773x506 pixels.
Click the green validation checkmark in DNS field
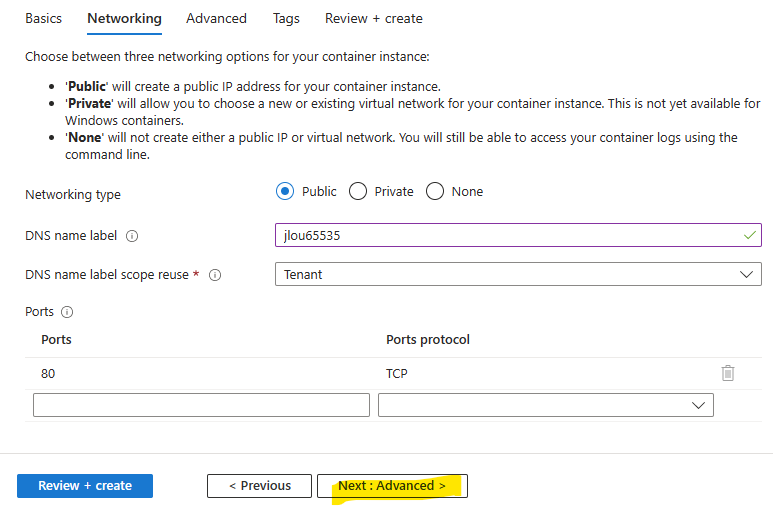point(749,235)
